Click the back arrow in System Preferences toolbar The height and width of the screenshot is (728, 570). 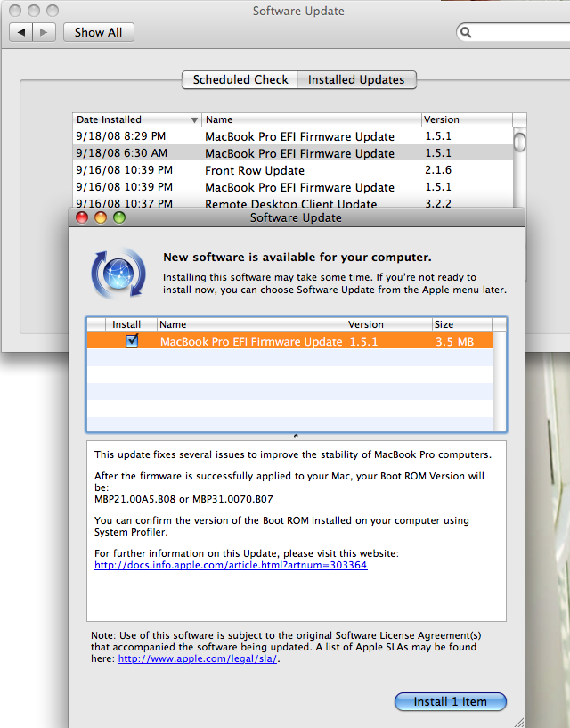[20, 32]
